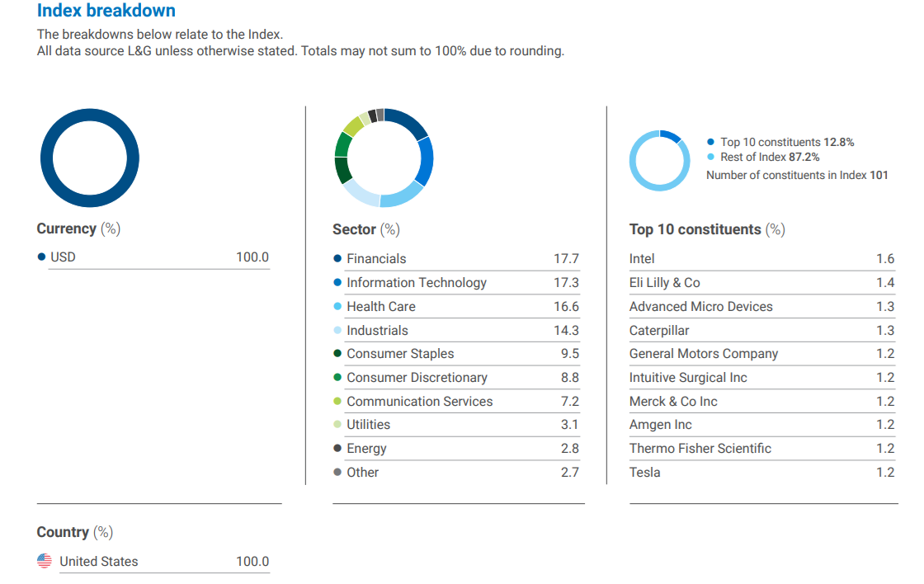The image size is (924, 584).
Task: Select the Index breakdown heading
Action: [x=106, y=12]
